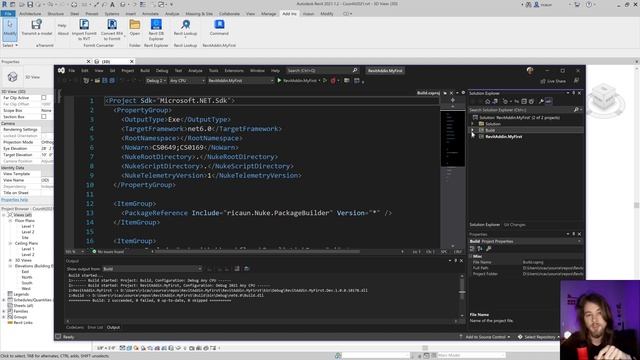The image size is (640, 360).
Task: Open Visual Studio Build menu
Action: 145,71
